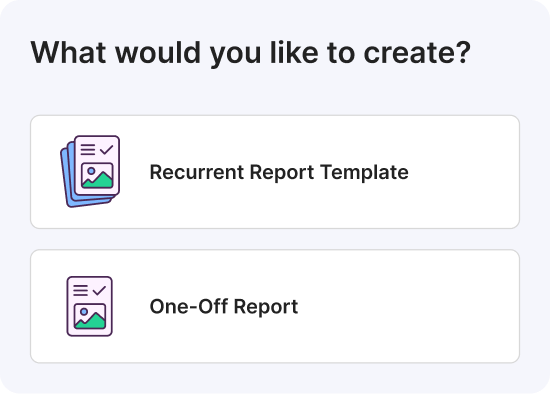The image size is (550, 394).
Task: Choose the "One-Off Report" label text
Action: [x=224, y=307]
